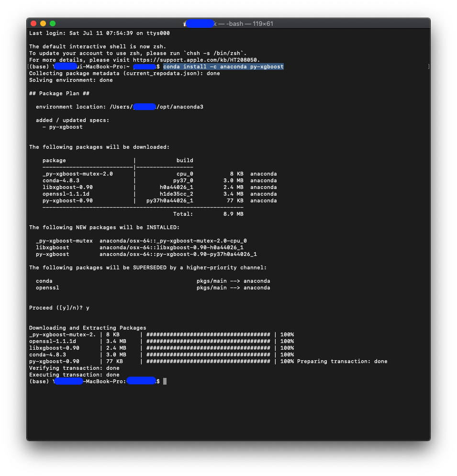
Task: Click the '77 KB' size in download table
Action: 235,200
